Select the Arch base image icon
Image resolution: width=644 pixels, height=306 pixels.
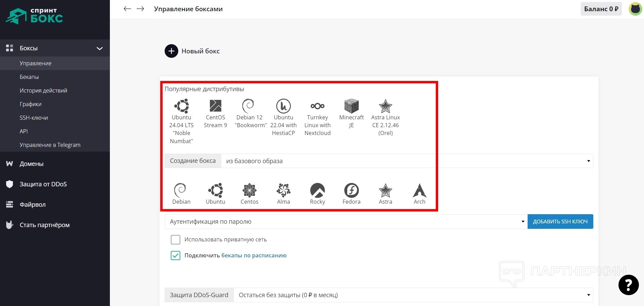pyautogui.click(x=419, y=190)
